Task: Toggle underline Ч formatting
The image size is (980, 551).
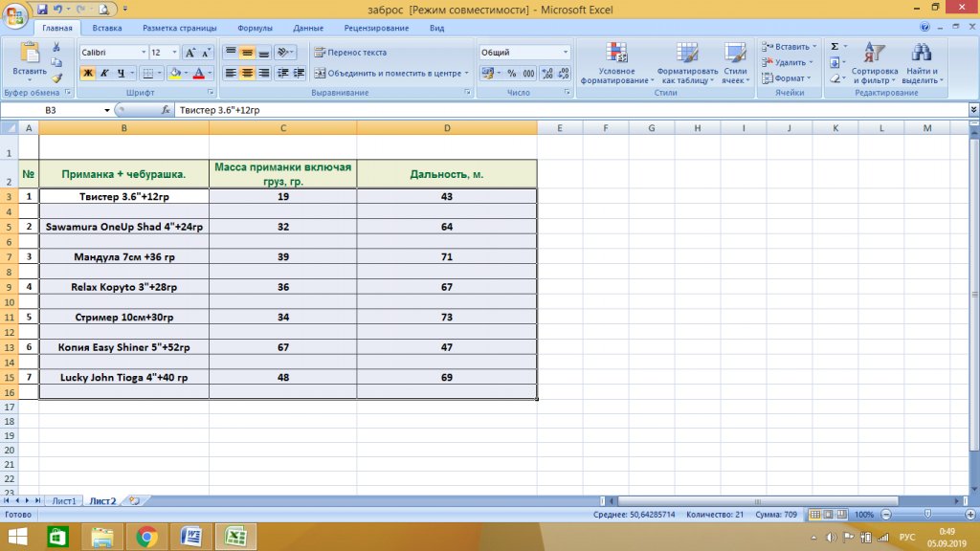Action: point(122,73)
